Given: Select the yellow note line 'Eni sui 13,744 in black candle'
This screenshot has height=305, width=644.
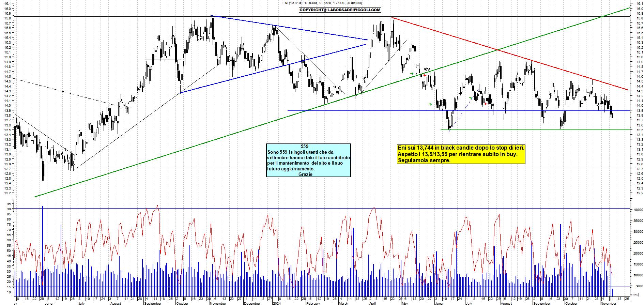Looking at the screenshot, I should 461,148.
